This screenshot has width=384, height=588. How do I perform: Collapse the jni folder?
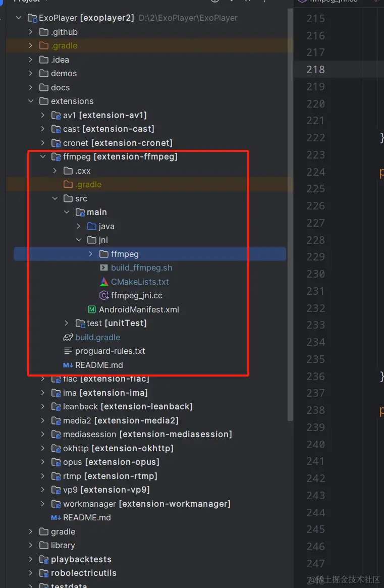tap(79, 240)
